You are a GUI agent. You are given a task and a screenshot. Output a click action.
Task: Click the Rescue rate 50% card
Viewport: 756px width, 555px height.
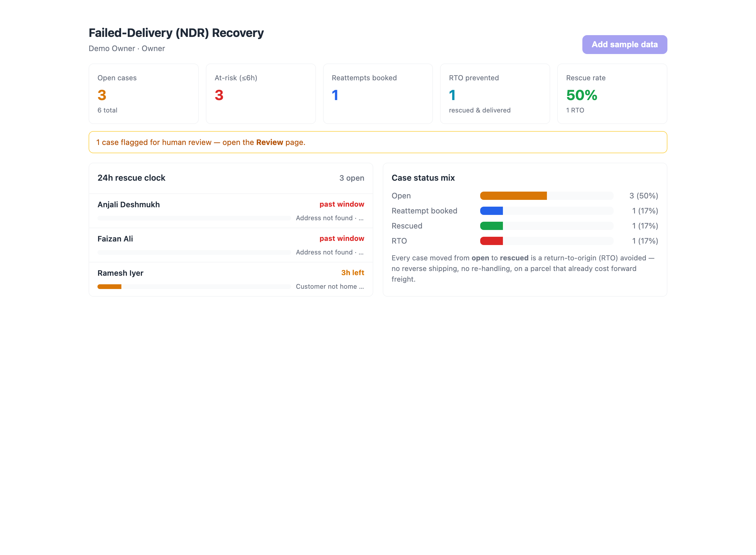point(612,94)
